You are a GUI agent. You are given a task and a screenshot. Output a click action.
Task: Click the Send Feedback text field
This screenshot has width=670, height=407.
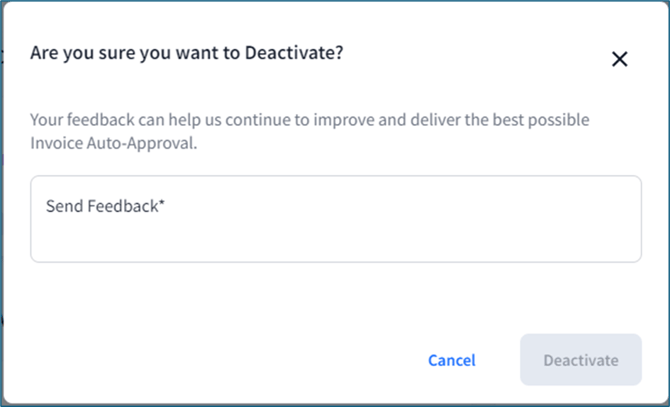click(335, 219)
